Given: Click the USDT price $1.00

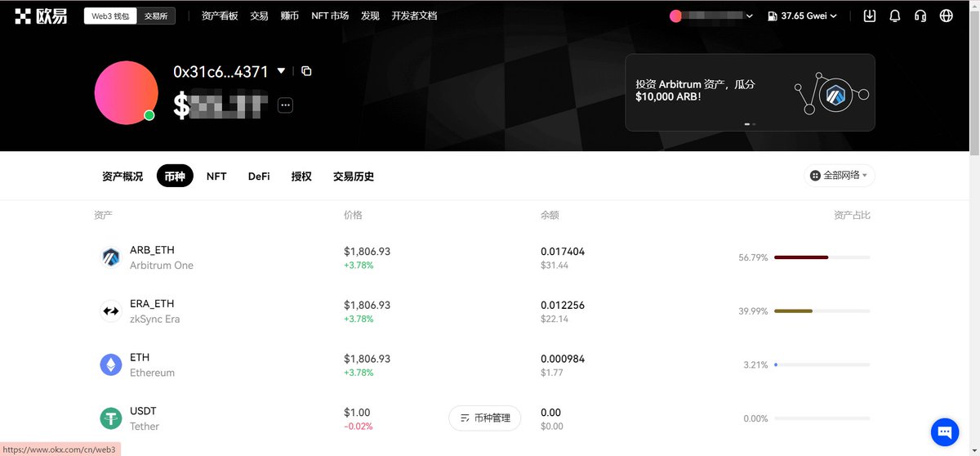Looking at the screenshot, I should pyautogui.click(x=357, y=413).
